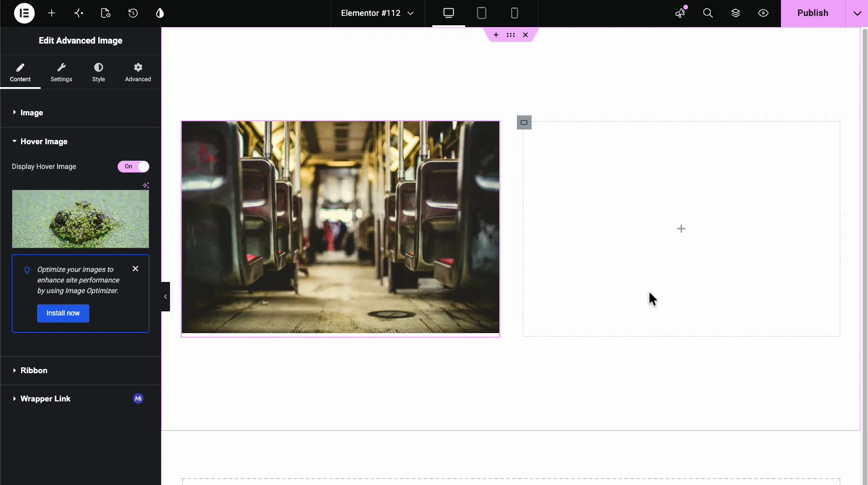Image resolution: width=868 pixels, height=485 pixels.
Task: Preview changes with the eye icon
Action: tap(763, 13)
